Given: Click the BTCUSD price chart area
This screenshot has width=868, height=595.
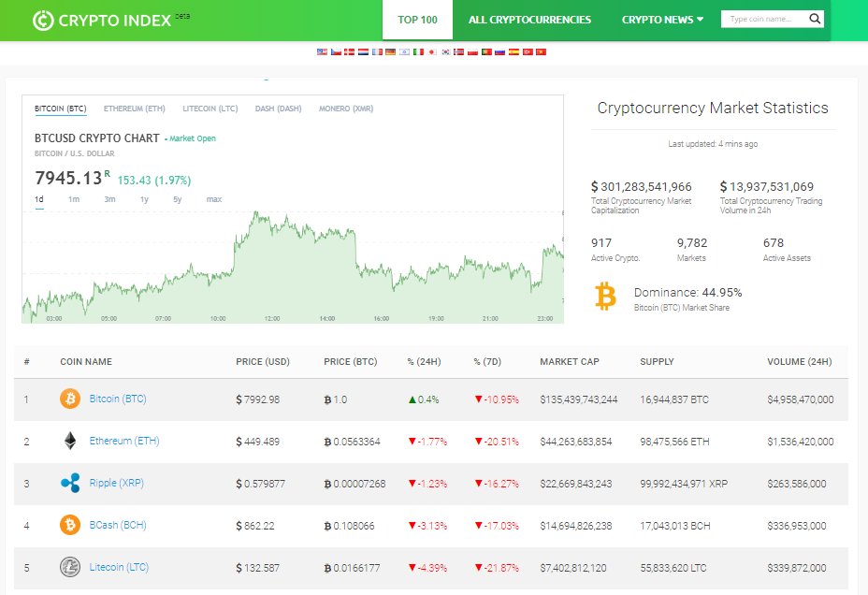Looking at the screenshot, I should [293, 266].
